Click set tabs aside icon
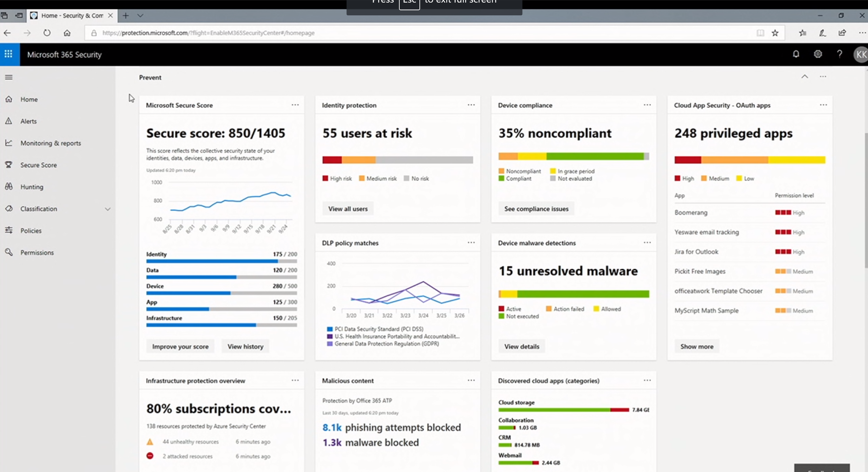This screenshot has height=472, width=868. coord(19,15)
